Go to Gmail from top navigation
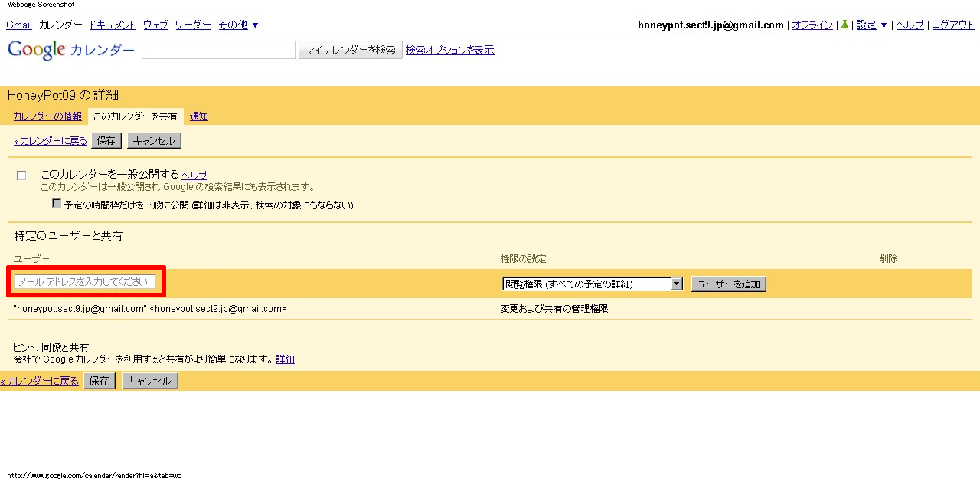This screenshot has width=980, height=479. (19, 25)
